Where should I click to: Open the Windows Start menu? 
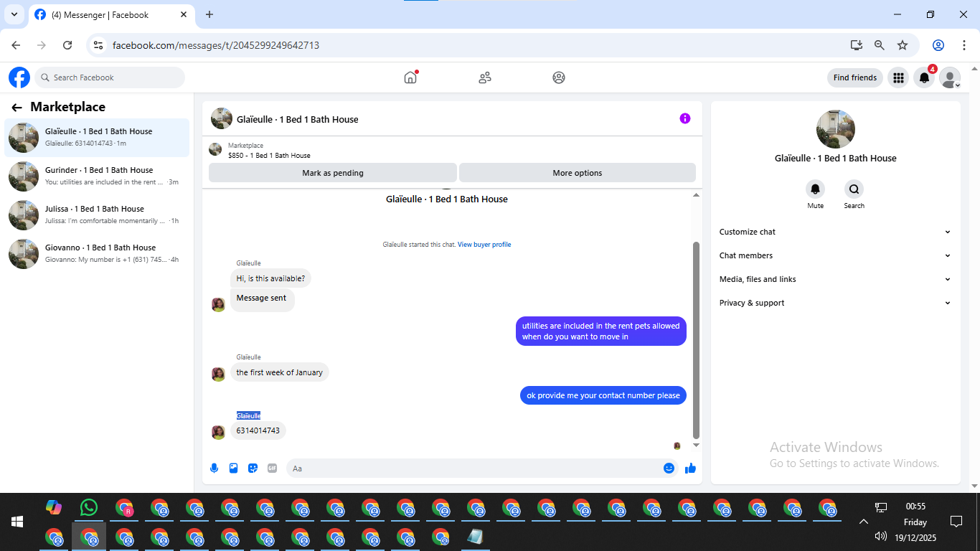(17, 522)
